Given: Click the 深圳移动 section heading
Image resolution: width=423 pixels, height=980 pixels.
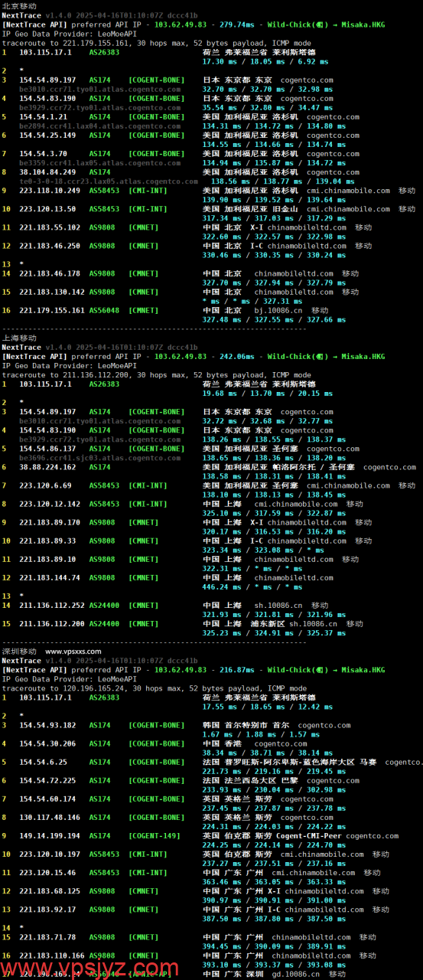Looking at the screenshot, I should (x=18, y=652).
